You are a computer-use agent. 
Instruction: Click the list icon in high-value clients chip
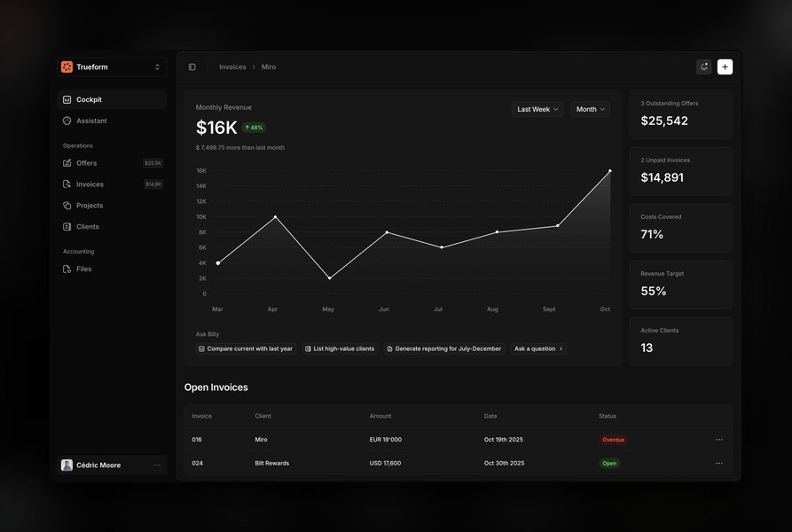click(308, 348)
